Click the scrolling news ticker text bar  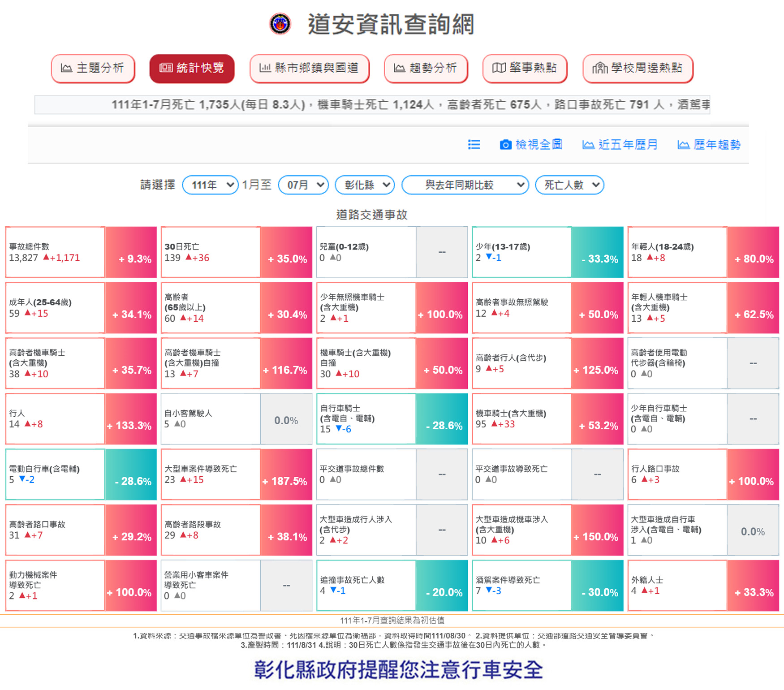coord(372,105)
